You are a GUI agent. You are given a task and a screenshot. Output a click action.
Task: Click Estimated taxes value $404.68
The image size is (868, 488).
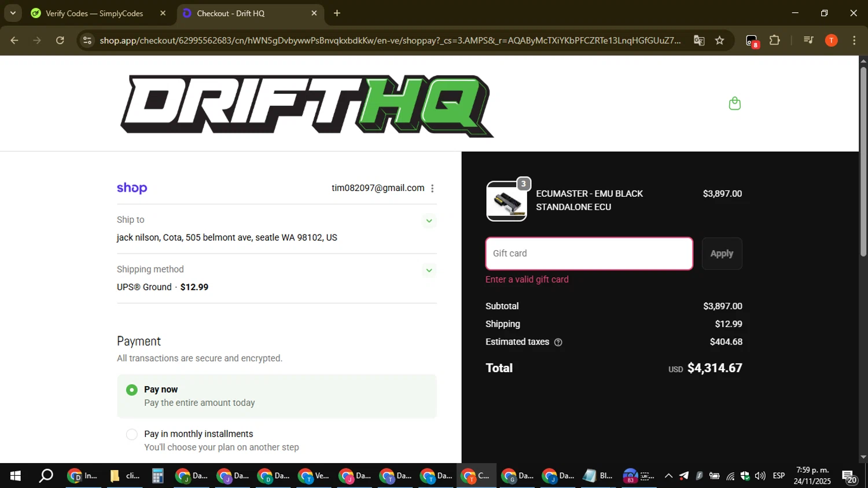pos(726,342)
